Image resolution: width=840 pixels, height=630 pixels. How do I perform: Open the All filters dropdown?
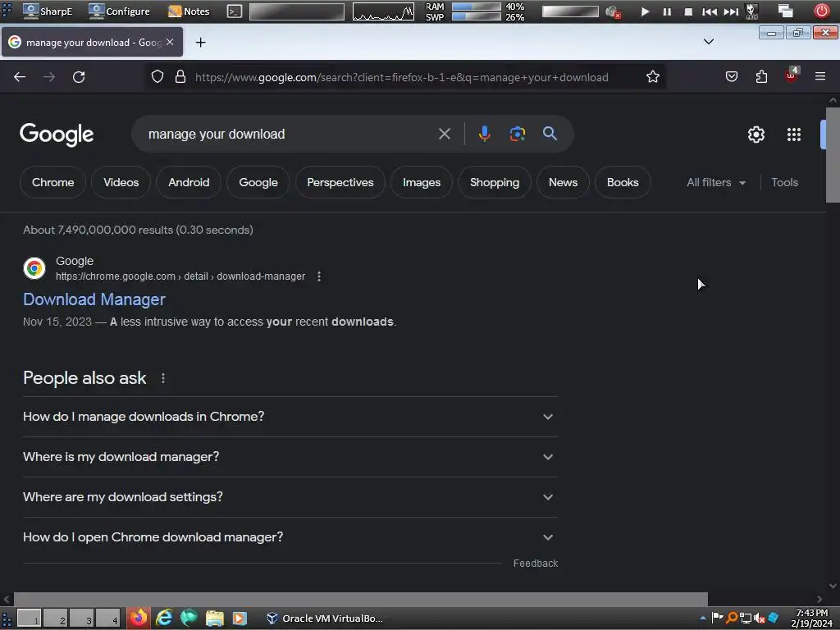pos(715,183)
